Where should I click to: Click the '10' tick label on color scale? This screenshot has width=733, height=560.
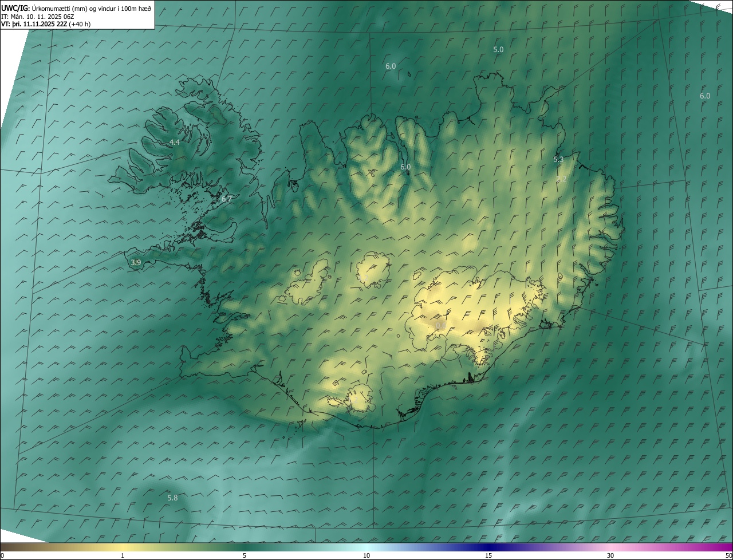click(366, 555)
